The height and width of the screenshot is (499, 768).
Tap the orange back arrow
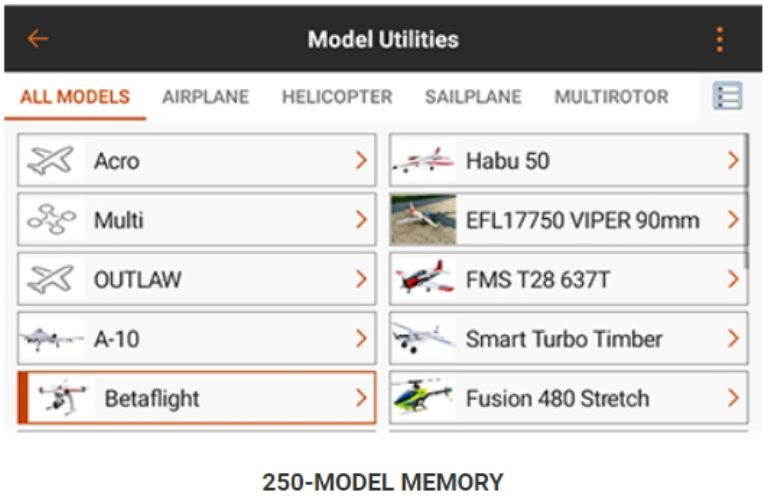[38, 39]
